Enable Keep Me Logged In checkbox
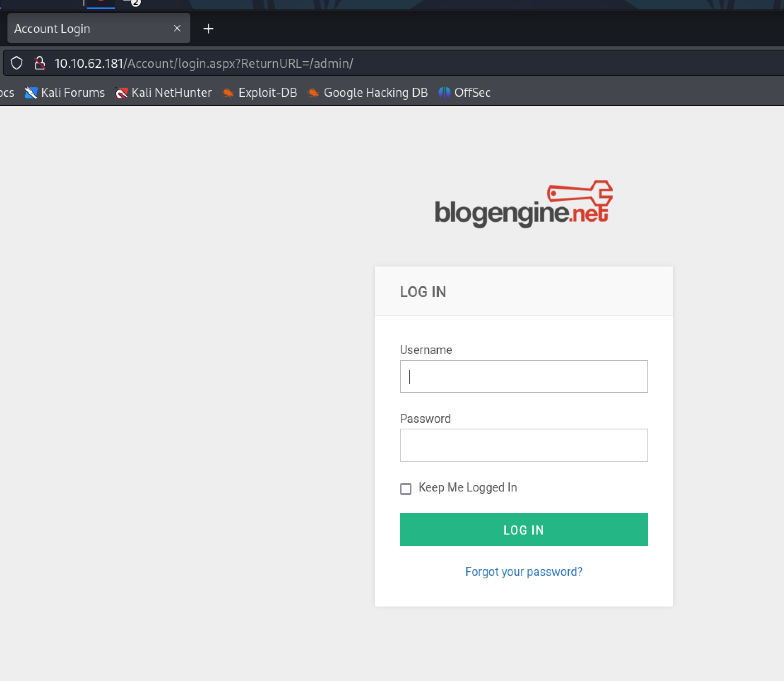The image size is (784, 681). 406,489
